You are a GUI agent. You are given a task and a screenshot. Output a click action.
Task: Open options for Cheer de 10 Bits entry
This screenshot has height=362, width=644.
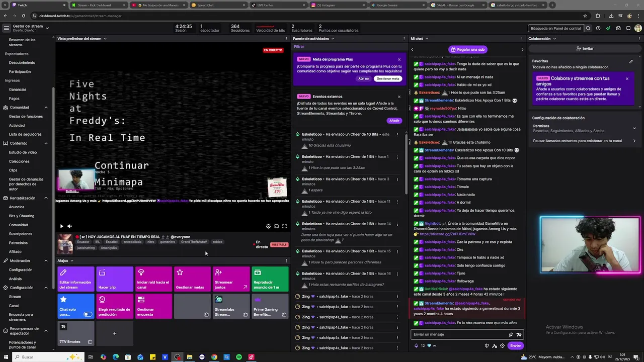pyautogui.click(x=397, y=134)
